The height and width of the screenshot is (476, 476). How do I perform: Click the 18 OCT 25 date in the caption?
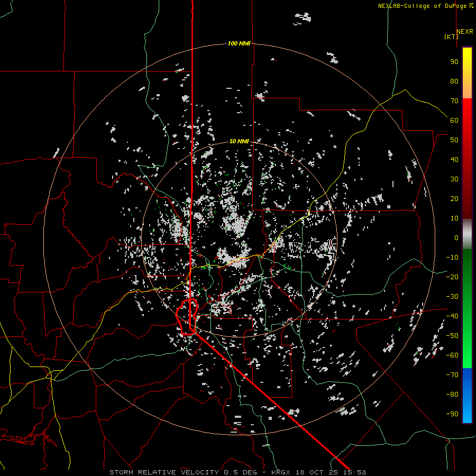point(316,472)
